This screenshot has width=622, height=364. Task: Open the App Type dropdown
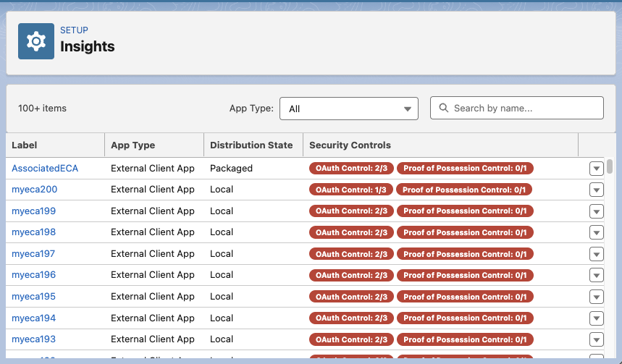click(x=349, y=109)
